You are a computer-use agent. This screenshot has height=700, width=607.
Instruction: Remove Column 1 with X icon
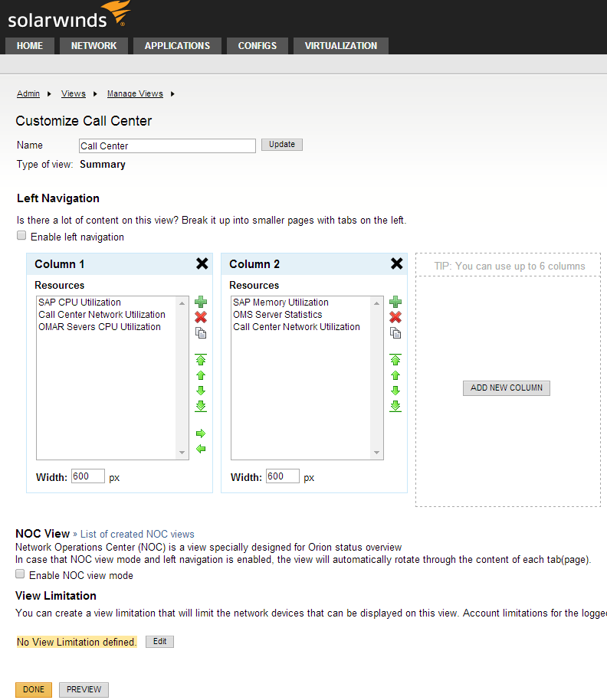202,263
